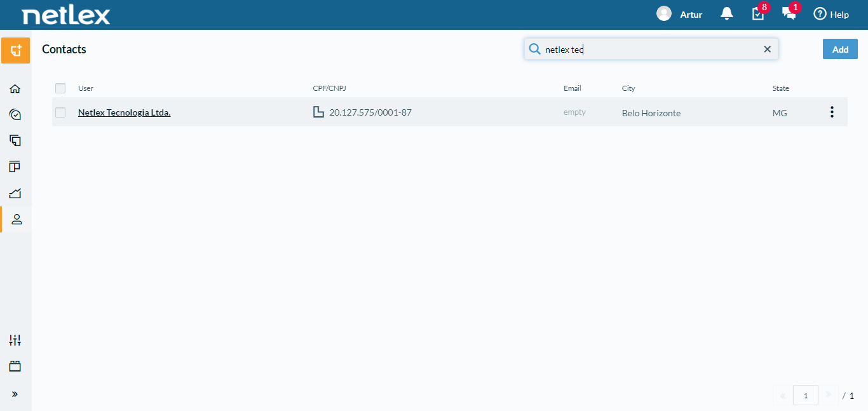Open the Netlex Tecnologia Ltda. contact link
Screen dimensions: 868x411
(x=124, y=112)
